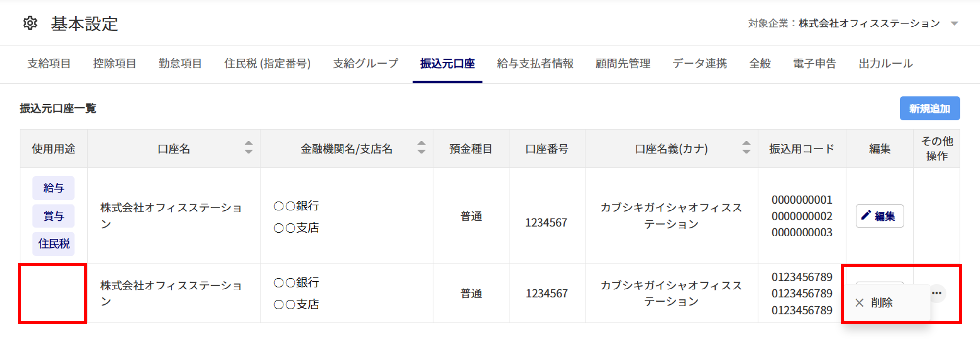This screenshot has width=980, height=341.
Task: Open the 支給グループ tab
Action: pyautogui.click(x=366, y=64)
